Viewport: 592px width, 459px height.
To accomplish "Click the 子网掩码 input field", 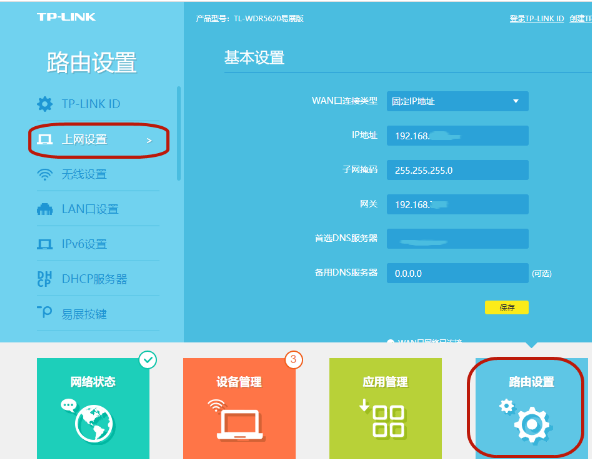I will [458, 170].
